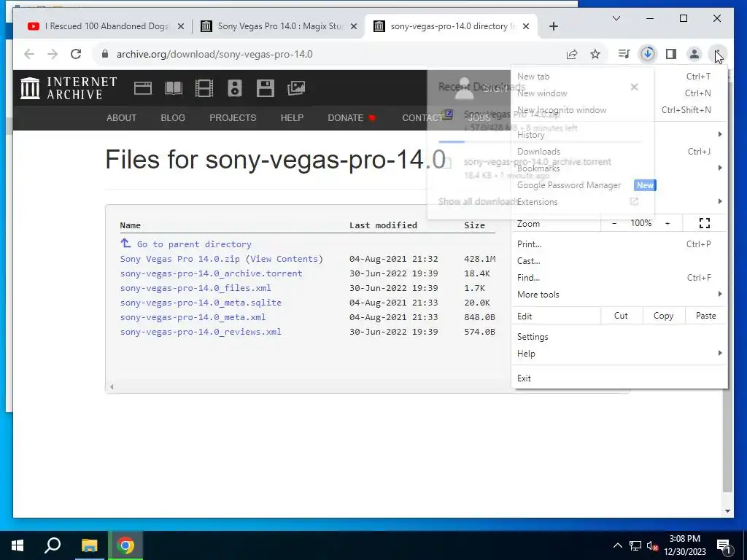Open File Explorer from the taskbar
The width and height of the screenshot is (747, 560).
pyautogui.click(x=89, y=545)
